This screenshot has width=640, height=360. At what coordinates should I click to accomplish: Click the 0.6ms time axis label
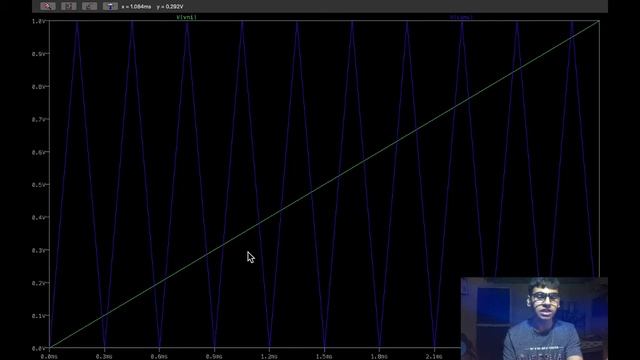159,356
